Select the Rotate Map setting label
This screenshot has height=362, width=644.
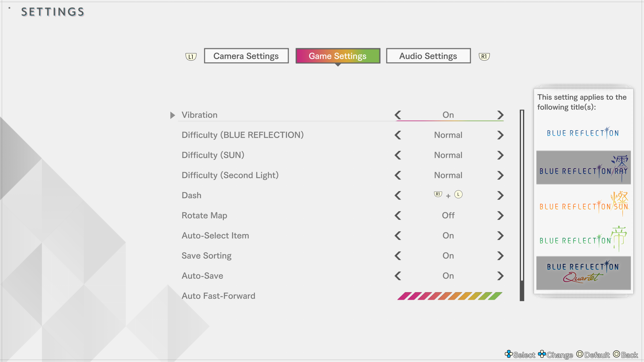click(204, 216)
